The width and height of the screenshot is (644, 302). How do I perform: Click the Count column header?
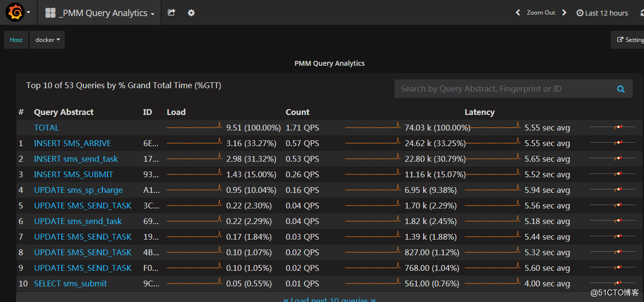pyautogui.click(x=297, y=112)
